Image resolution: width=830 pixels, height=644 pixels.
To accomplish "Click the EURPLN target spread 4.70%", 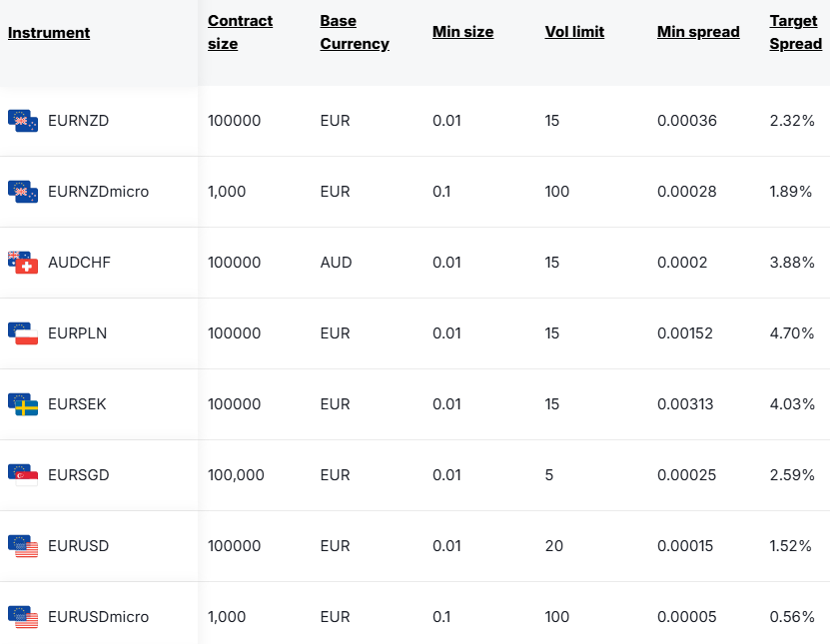I will tap(792, 333).
